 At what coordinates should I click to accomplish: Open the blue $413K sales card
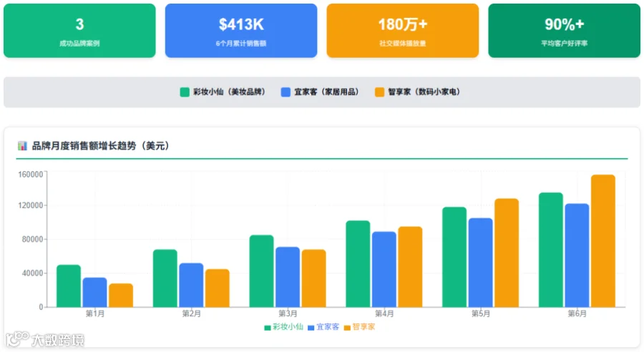[x=241, y=31]
